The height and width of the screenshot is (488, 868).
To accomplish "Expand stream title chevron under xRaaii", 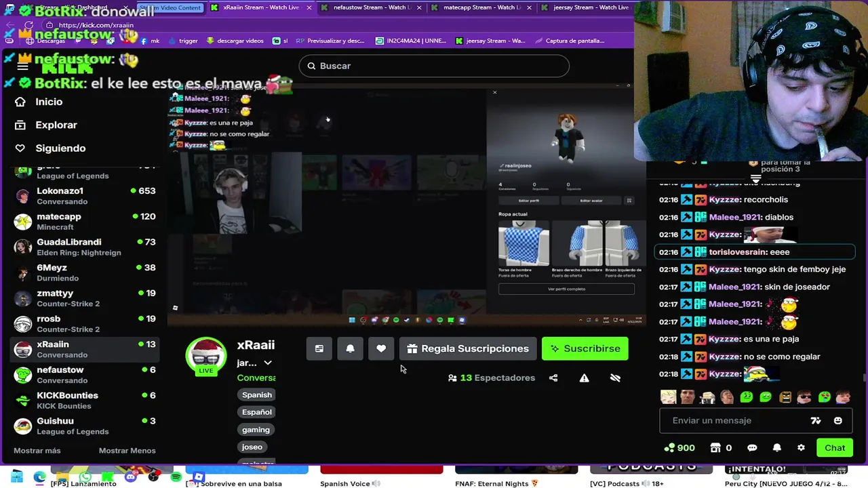I will coord(268,363).
